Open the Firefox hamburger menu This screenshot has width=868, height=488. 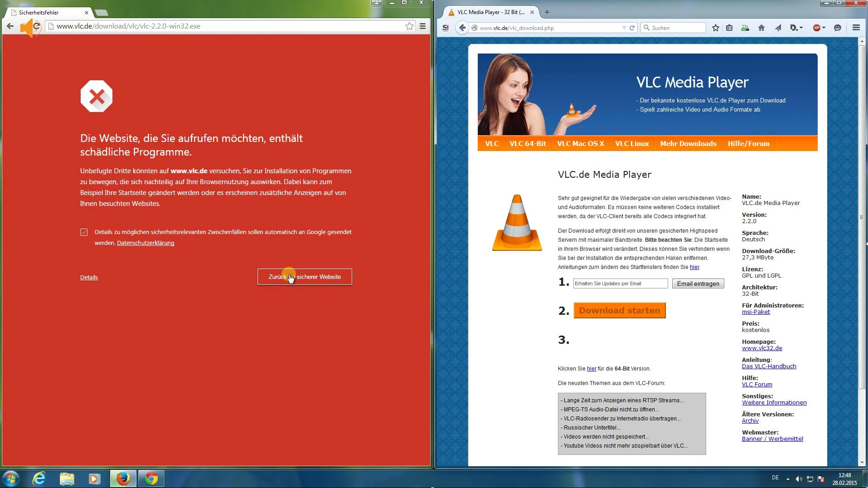856,28
